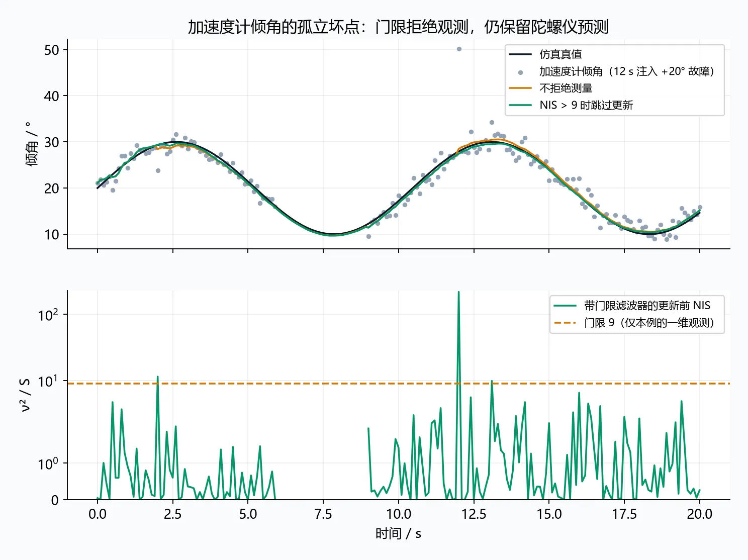Click the lower y-axis tick label 10²

point(48,315)
